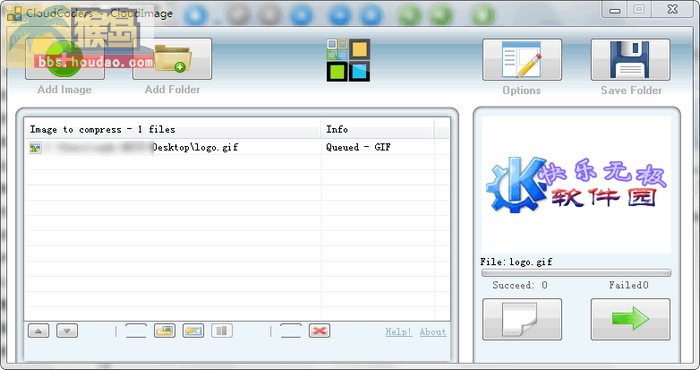Click the logo.gif file type icon in list
This screenshot has height=370, width=700.
[35, 147]
